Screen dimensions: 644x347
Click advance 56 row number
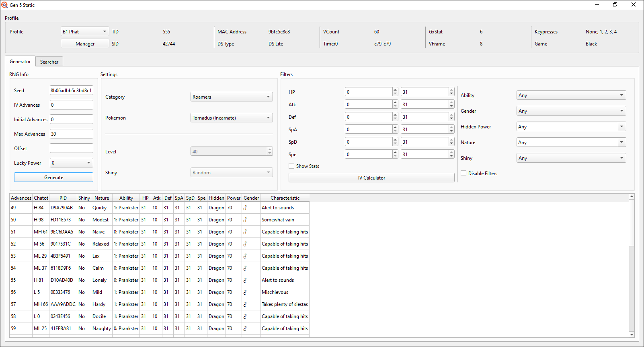coord(21,292)
